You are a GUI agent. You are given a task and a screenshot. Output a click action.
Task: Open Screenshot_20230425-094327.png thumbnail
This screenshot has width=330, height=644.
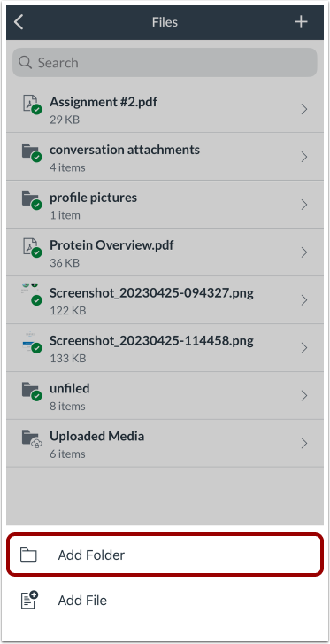pyautogui.click(x=31, y=295)
